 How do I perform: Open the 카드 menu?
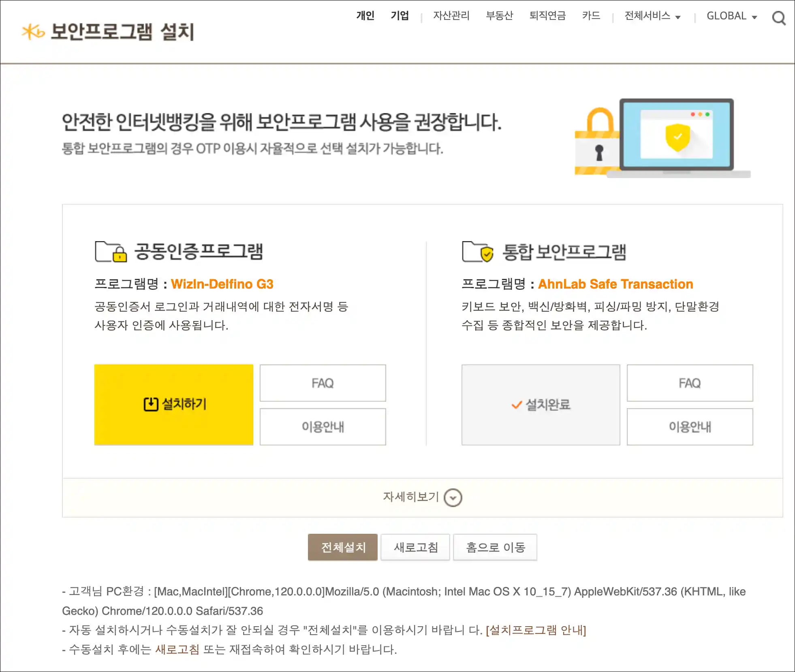(x=591, y=16)
